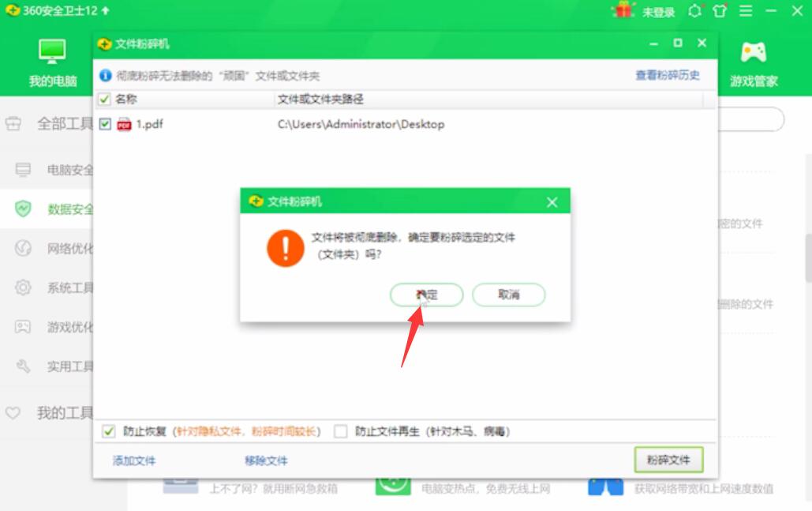
Task: Click the orange warning exclamation icon
Action: coord(286,248)
